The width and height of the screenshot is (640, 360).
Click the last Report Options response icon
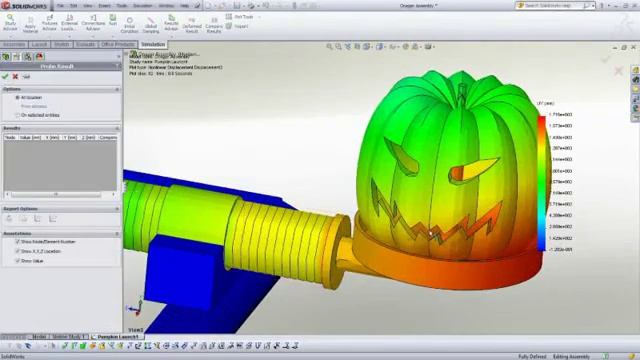click(x=53, y=219)
